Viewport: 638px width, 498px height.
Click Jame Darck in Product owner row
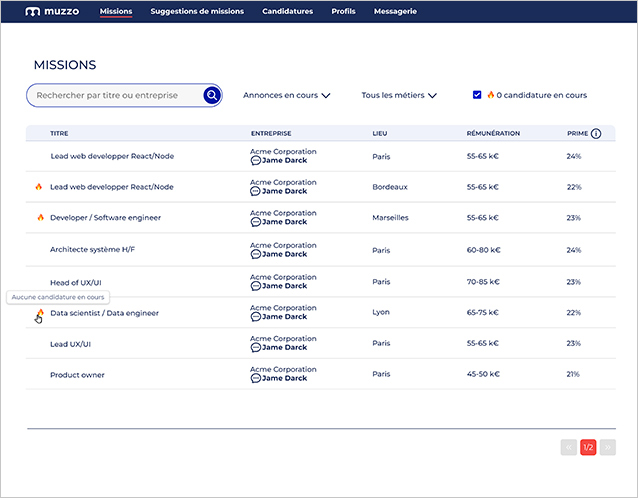tap(284, 378)
